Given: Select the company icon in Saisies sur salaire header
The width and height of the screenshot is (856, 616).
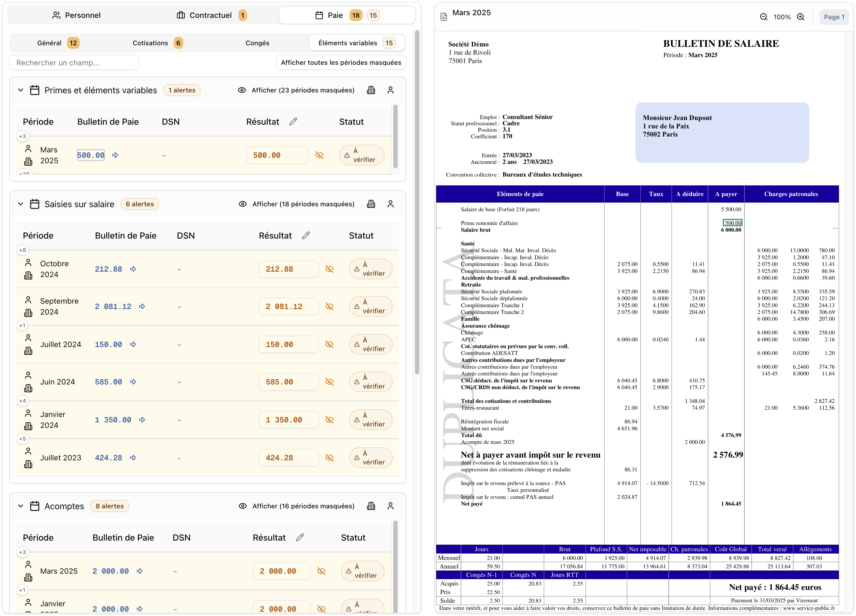Looking at the screenshot, I should [371, 204].
